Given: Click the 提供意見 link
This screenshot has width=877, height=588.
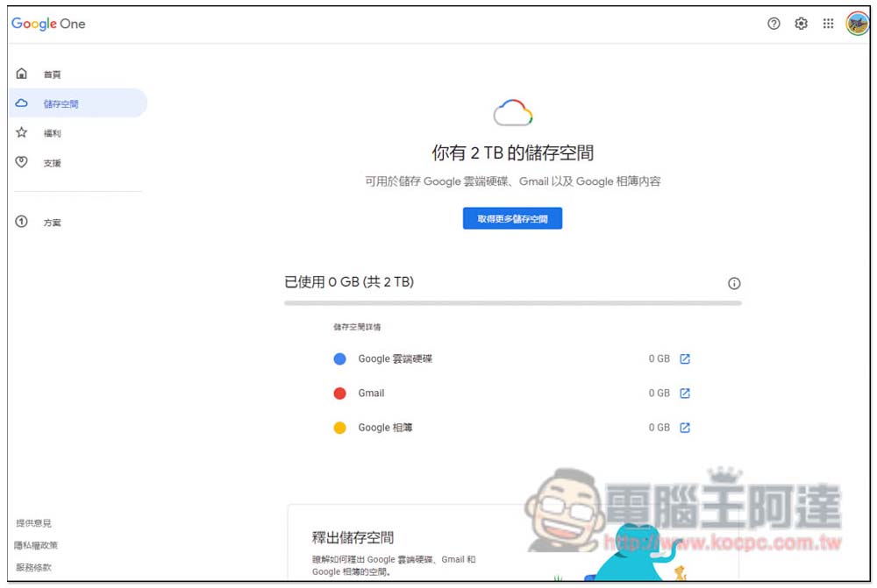Looking at the screenshot, I should pyautogui.click(x=33, y=523).
